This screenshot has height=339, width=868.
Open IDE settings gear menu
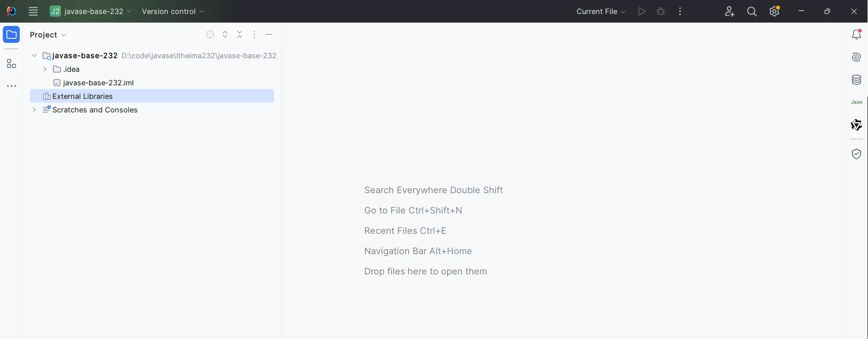tap(774, 12)
